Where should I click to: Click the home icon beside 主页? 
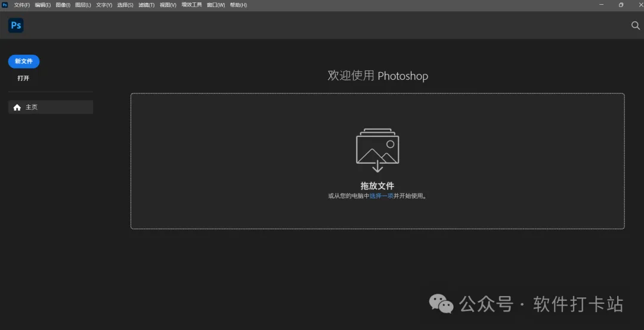(17, 107)
